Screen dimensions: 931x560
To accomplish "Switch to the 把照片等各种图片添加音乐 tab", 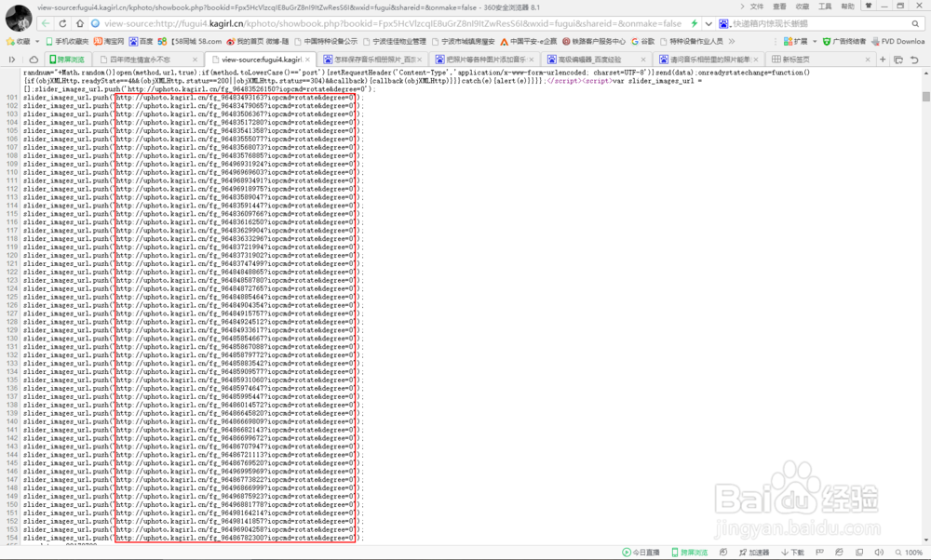I will tap(484, 60).
